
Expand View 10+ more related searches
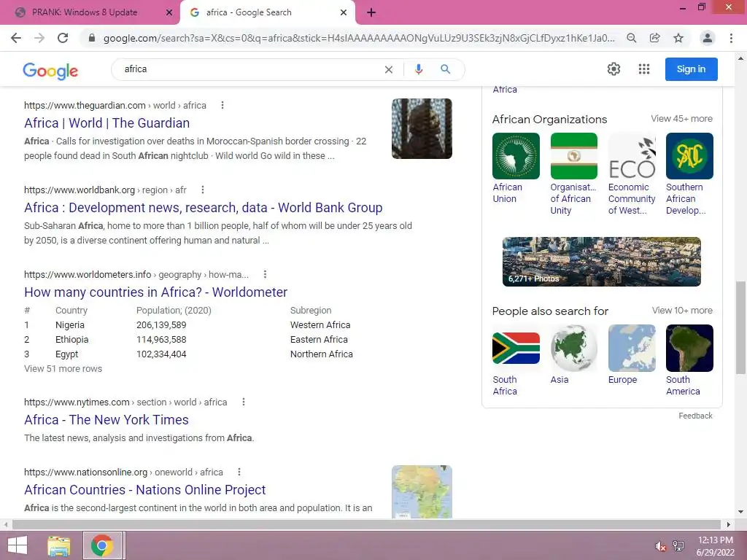[x=682, y=311]
